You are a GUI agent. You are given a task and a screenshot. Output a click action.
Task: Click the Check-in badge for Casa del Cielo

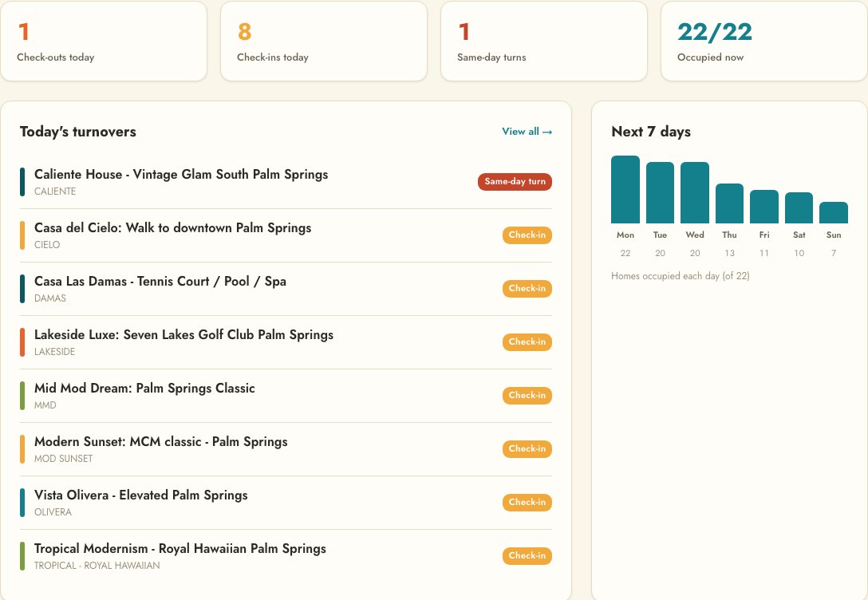pos(527,235)
